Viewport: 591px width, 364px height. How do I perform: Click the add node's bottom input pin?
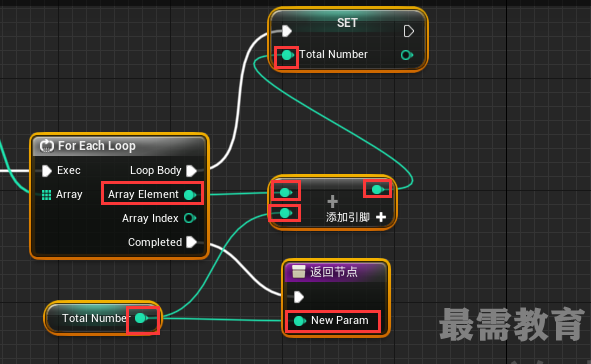(x=286, y=213)
